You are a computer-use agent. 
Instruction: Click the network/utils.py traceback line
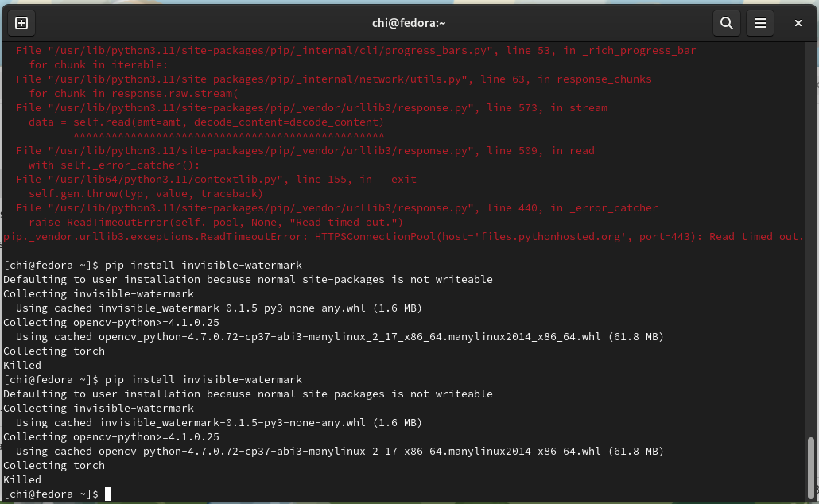point(334,79)
